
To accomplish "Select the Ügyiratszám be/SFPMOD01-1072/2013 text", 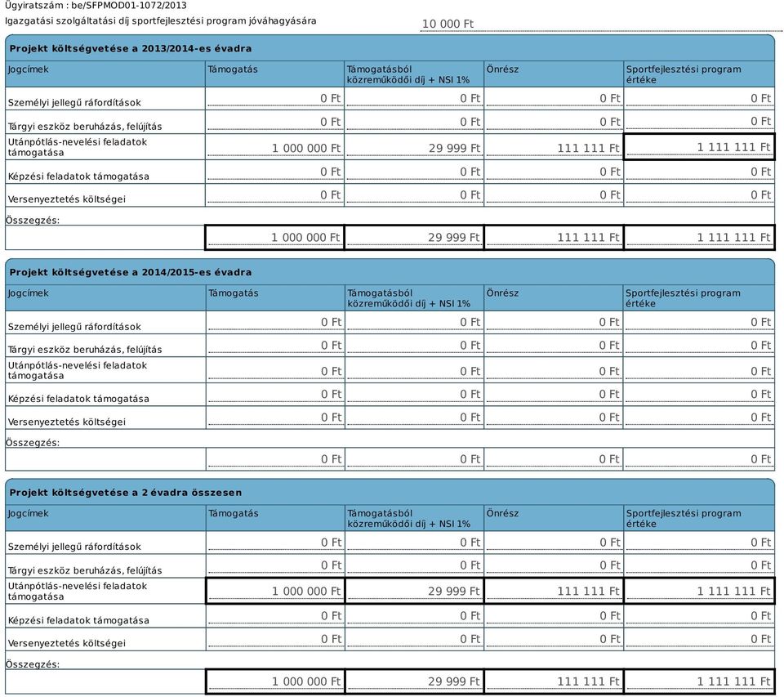I will coord(96,6).
